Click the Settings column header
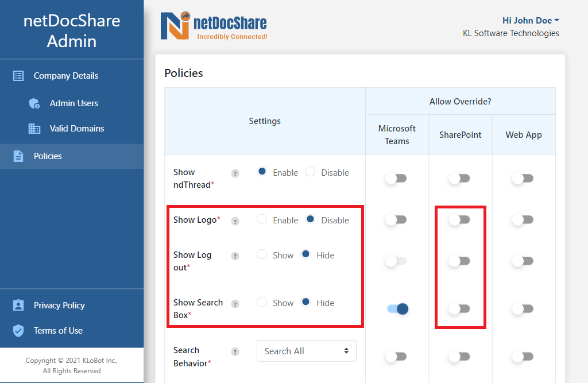 point(265,121)
